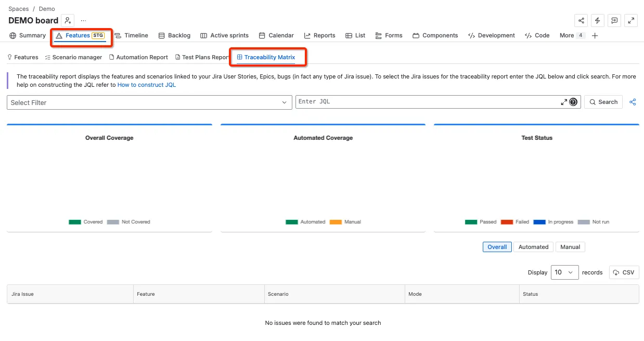Click the red Failed legend swatch

507,222
